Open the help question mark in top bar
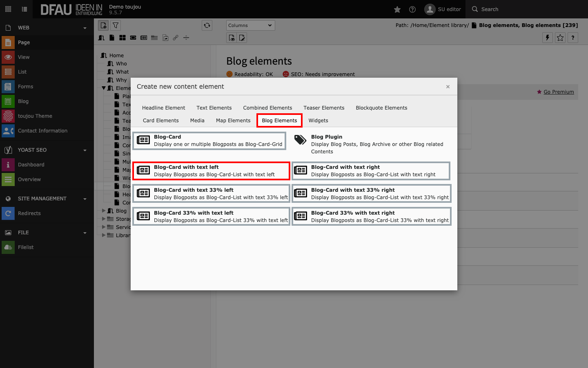This screenshot has width=588, height=368. tap(412, 9)
